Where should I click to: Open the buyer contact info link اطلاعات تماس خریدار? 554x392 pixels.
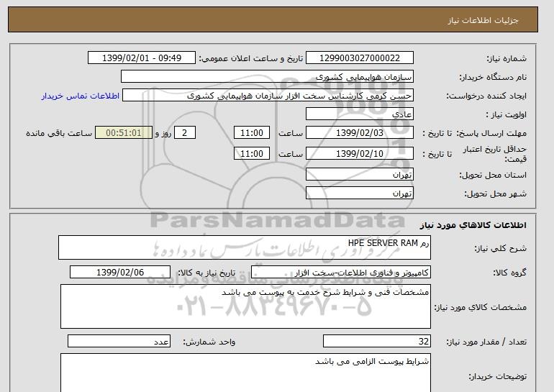pos(80,96)
